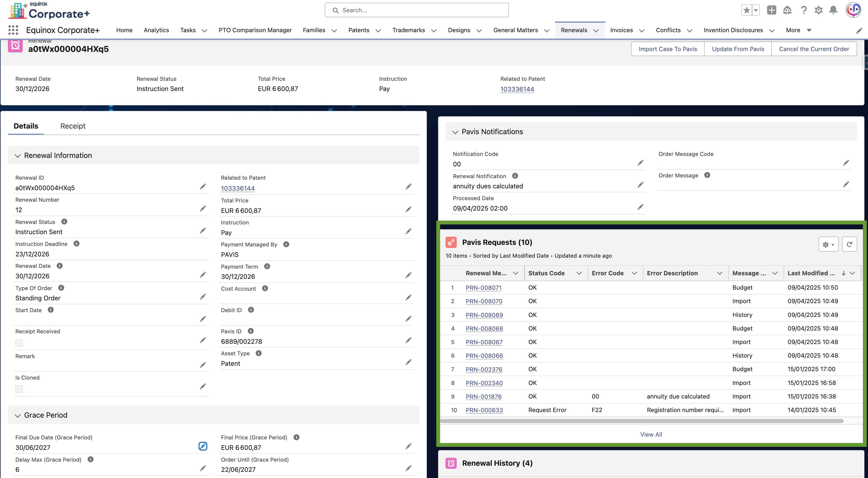Viewport: 868px width, 478px height.
Task: Click the notifications bell icon
Action: click(x=833, y=10)
